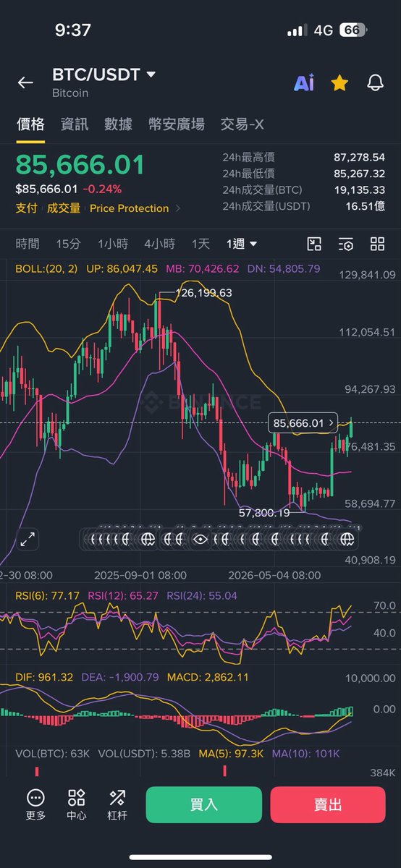This screenshot has height=868, width=401.
Task: Switch to the 資訊 tab
Action: tap(75, 124)
